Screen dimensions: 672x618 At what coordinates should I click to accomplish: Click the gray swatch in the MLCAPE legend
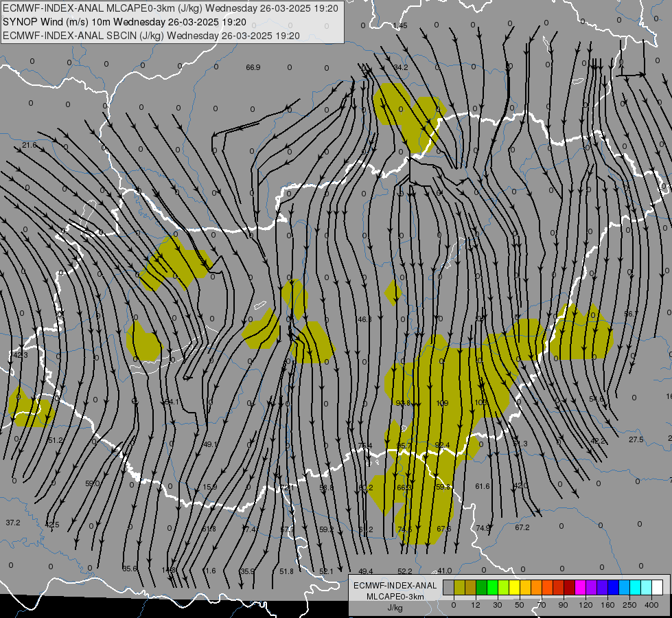[x=448, y=588]
